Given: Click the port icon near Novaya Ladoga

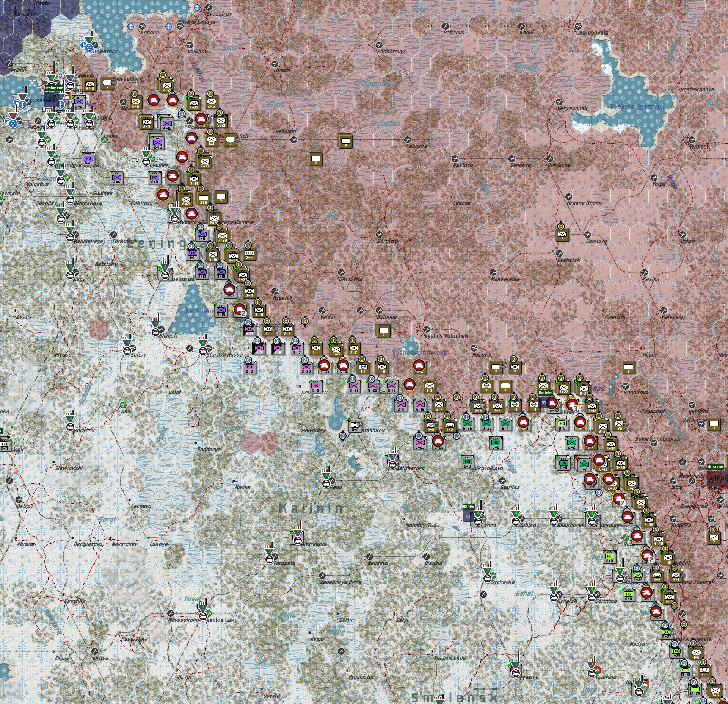Looking at the screenshot, I should click(x=169, y=26).
